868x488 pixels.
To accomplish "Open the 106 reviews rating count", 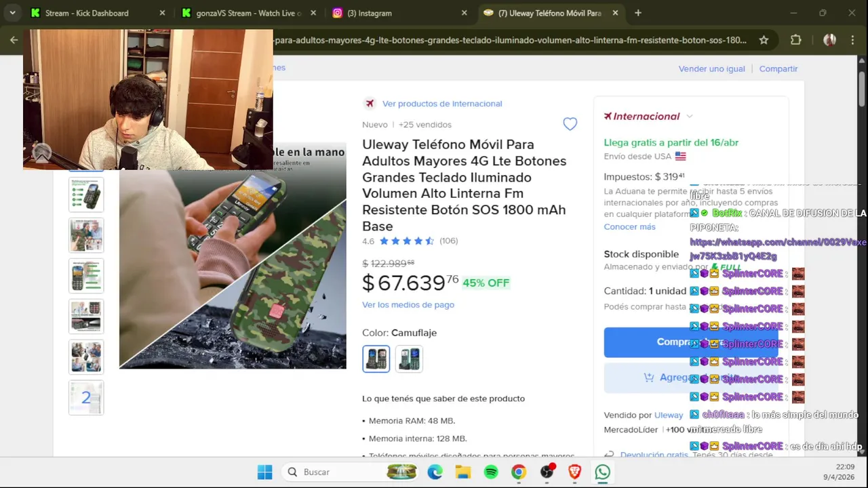I will click(448, 241).
